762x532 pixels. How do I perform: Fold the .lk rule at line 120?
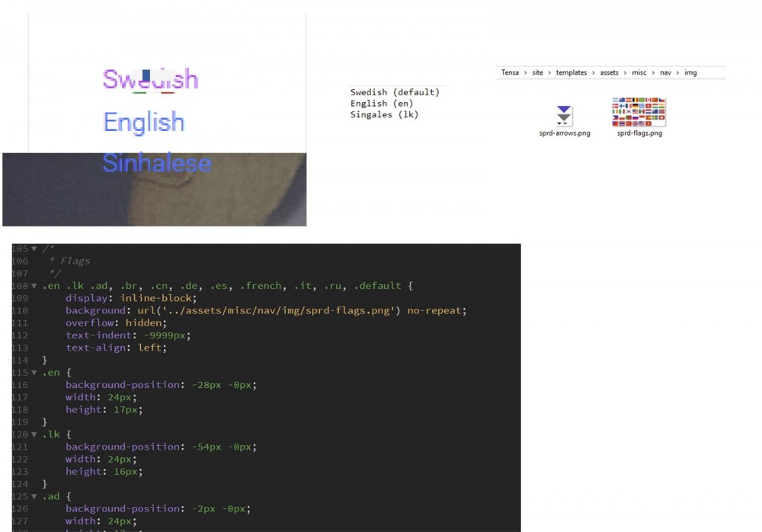tap(34, 434)
